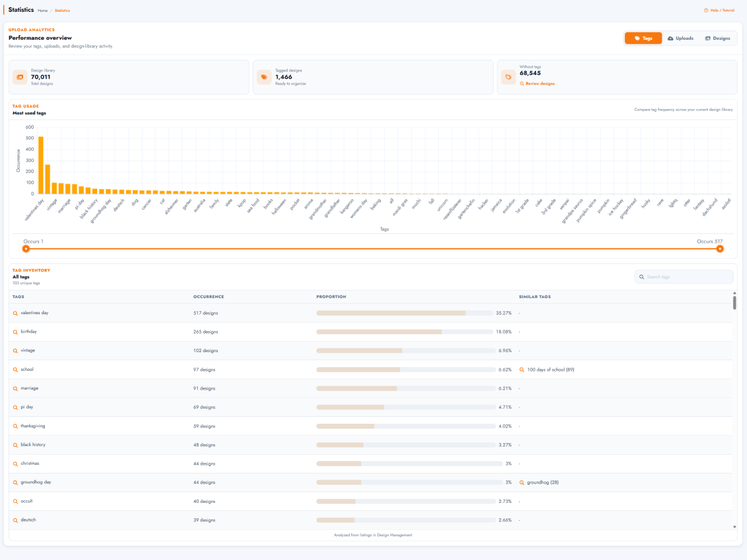Click magnifier icon beside christmas tag
Image resolution: width=747 pixels, height=560 pixels.
coord(16,464)
